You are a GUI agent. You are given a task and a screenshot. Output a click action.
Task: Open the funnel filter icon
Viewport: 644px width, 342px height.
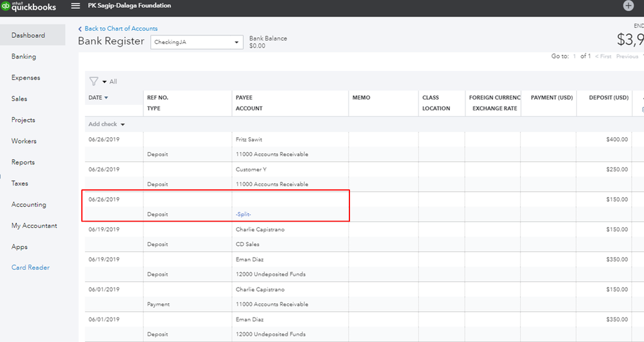point(93,81)
